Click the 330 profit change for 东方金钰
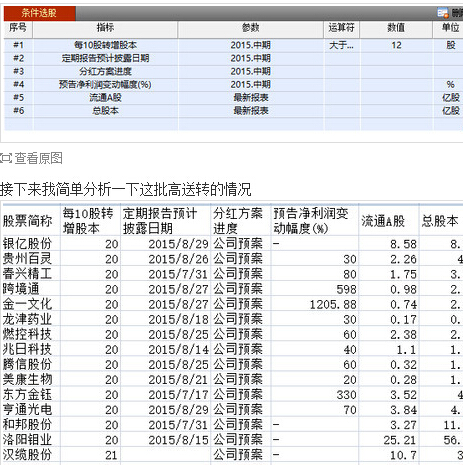This screenshot has height=465, width=463. coord(347,395)
